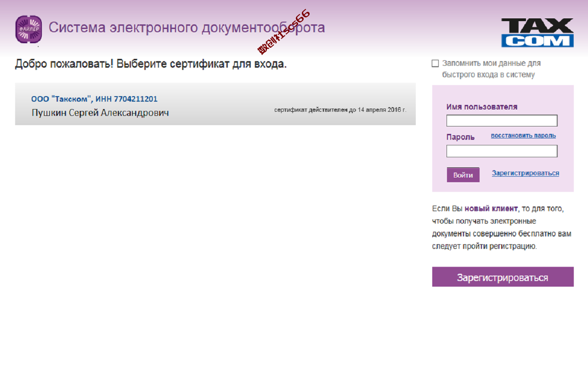Image resolution: width=588 pixels, height=368 pixels.
Task: Open the восстановить пароль link
Action: pyautogui.click(x=523, y=136)
